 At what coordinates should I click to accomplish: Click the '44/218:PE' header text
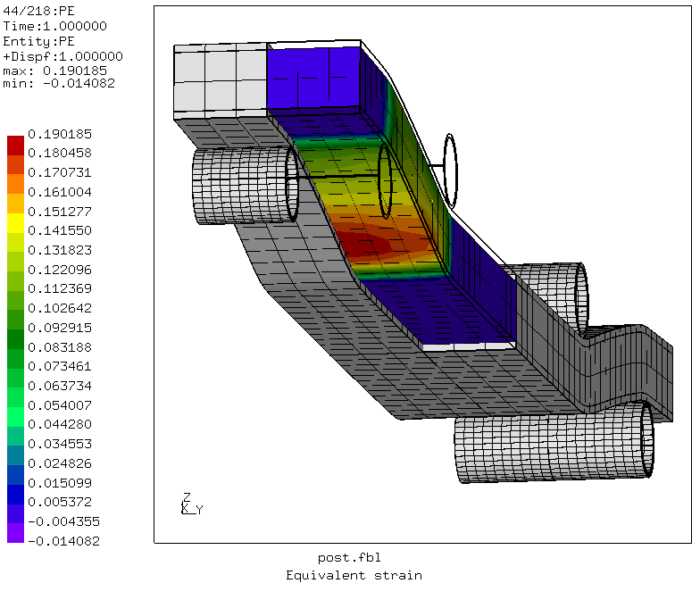coord(39,11)
